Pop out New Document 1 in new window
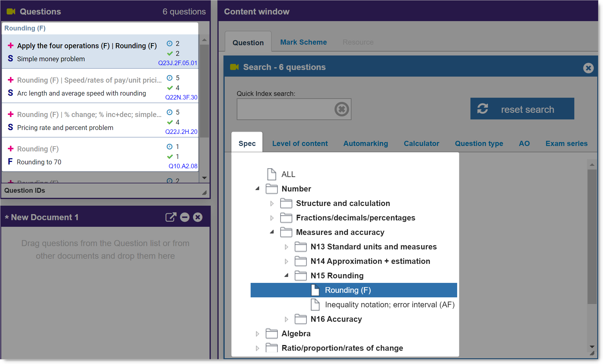The height and width of the screenshot is (364, 603). [171, 217]
